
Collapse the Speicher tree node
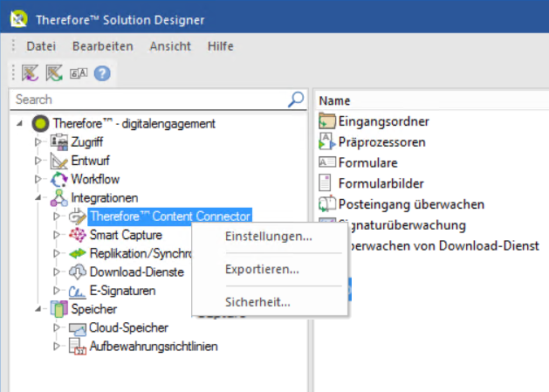(38, 309)
